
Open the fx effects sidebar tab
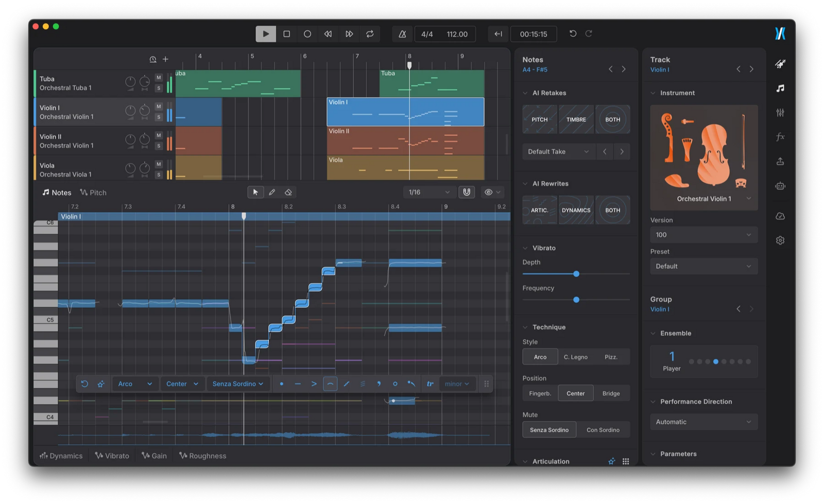[x=780, y=137]
